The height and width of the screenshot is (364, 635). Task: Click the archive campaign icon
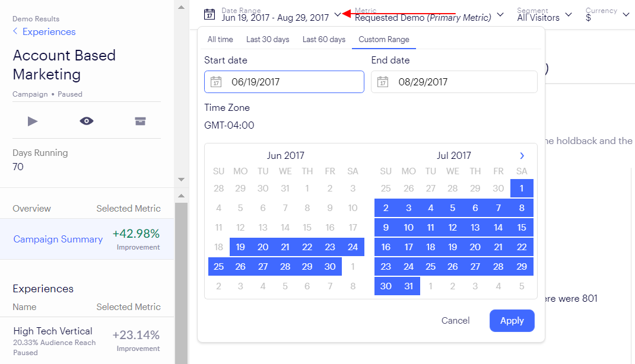click(x=140, y=121)
